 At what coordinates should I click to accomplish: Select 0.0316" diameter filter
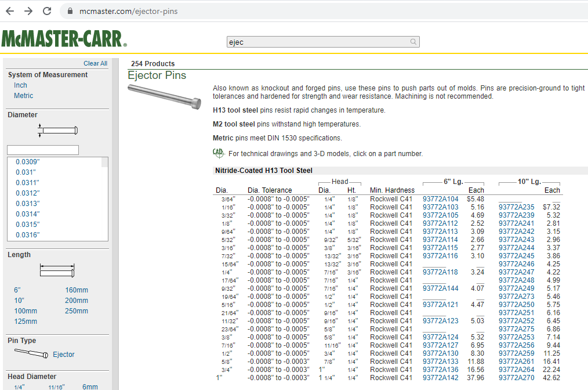coord(28,235)
